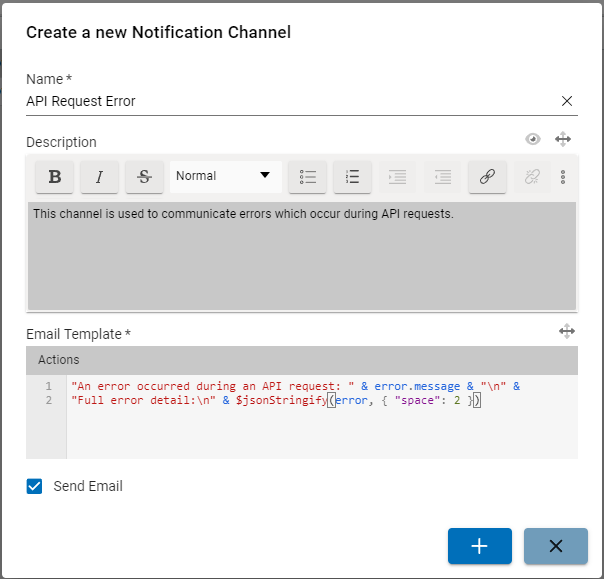Insert a numbered list in description
This screenshot has width=604, height=579.
[x=352, y=177]
